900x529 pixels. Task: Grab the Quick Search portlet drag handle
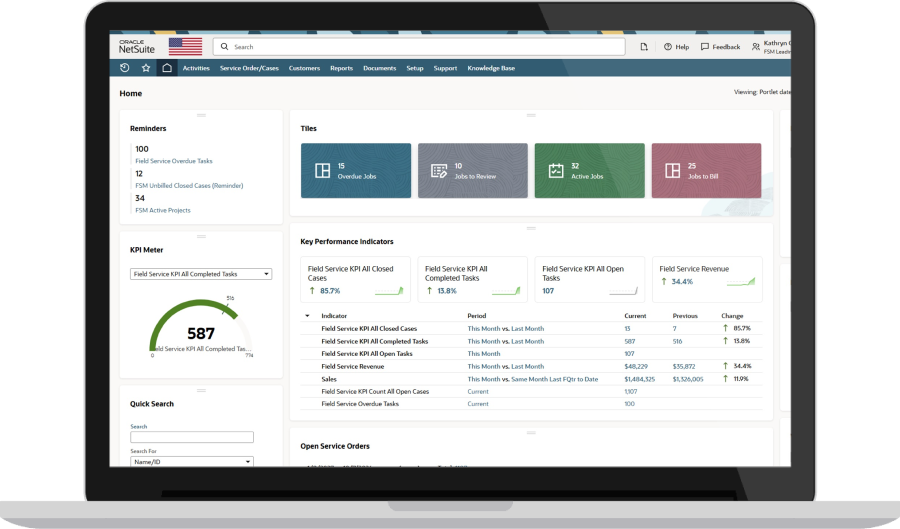click(201, 391)
